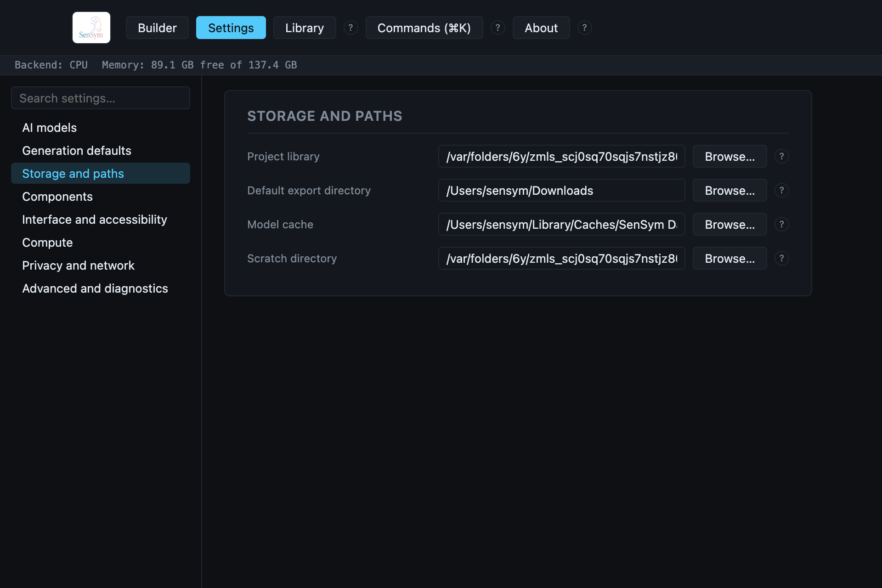Click the Project library path field
Viewport: 882px width, 588px height.
pyautogui.click(x=561, y=156)
